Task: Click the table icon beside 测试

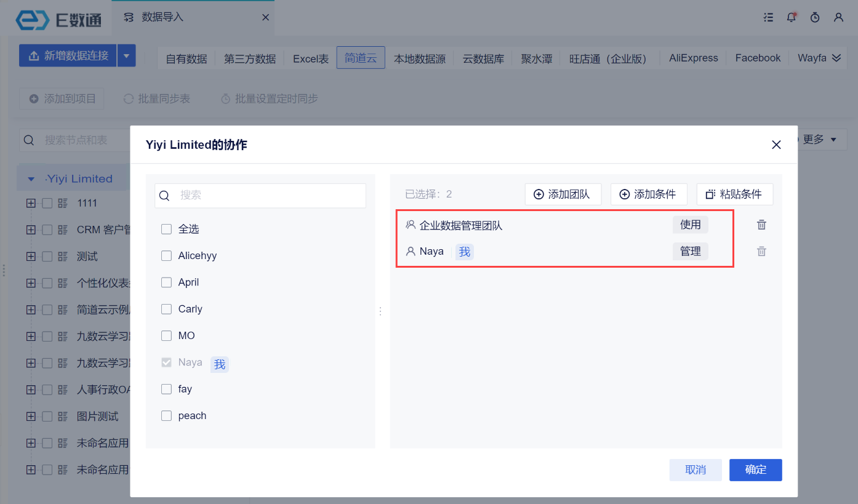Action: [x=63, y=257]
